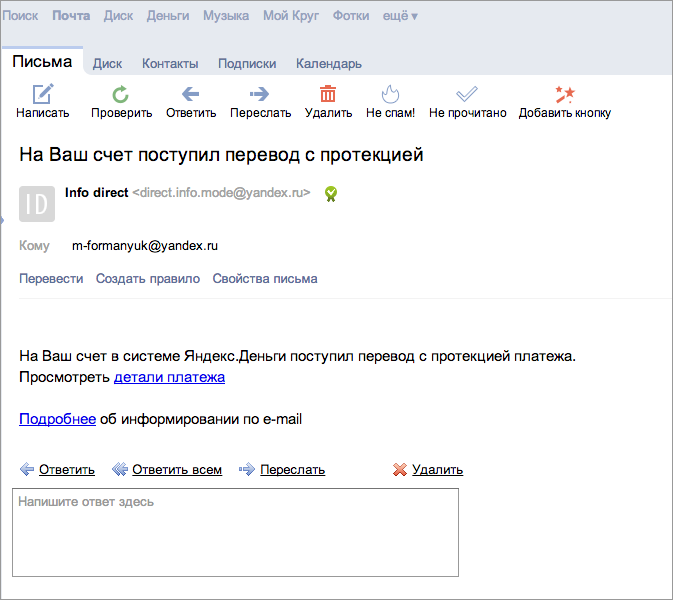673x600 pixels.
Task: Click sender address direct.info.mode@yandex.ru
Action: tap(221, 193)
